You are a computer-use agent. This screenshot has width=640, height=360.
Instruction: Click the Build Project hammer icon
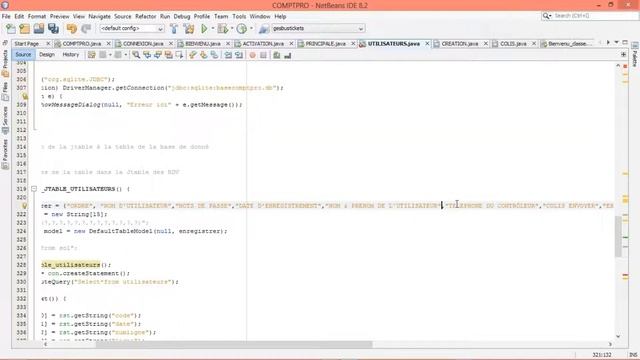click(174, 29)
